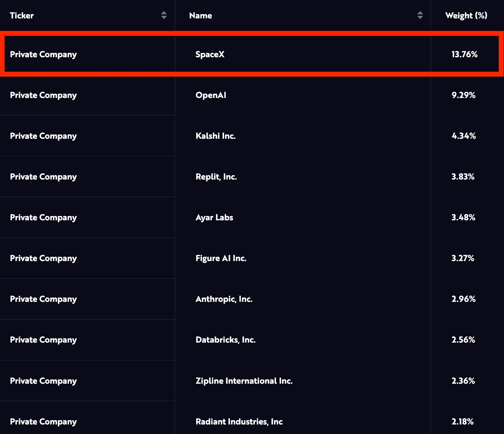
Task: Click the 4.34% weight value
Action: click(x=464, y=136)
